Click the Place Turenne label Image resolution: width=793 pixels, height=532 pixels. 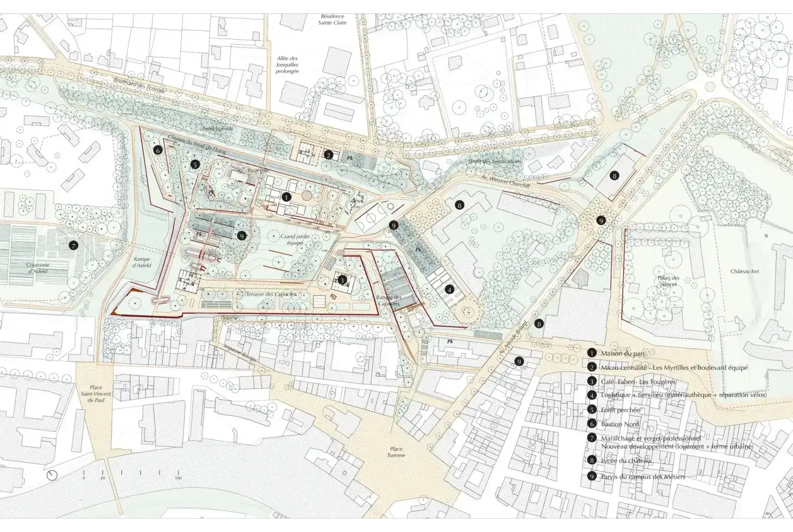396,453
